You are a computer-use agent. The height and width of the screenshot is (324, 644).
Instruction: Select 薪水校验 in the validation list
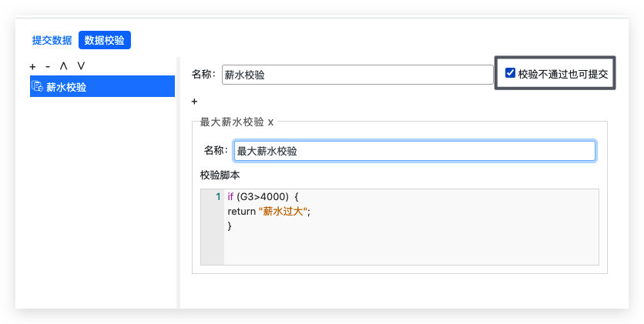pos(102,86)
